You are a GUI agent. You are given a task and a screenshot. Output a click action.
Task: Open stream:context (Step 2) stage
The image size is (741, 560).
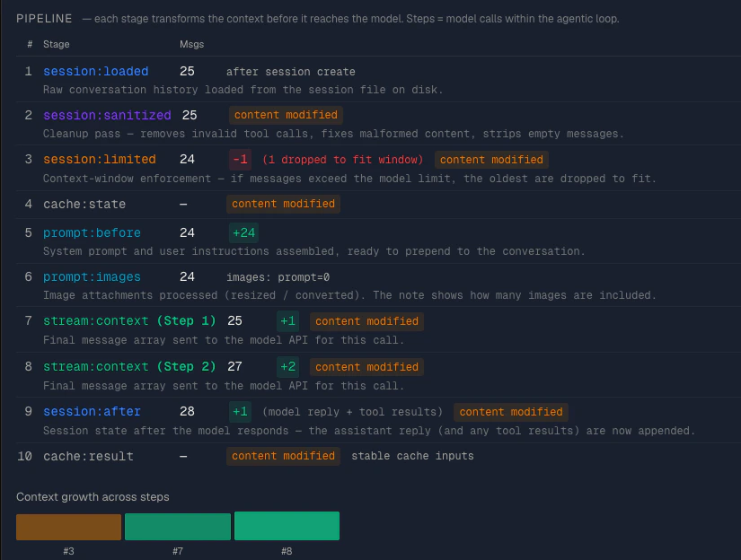129,367
